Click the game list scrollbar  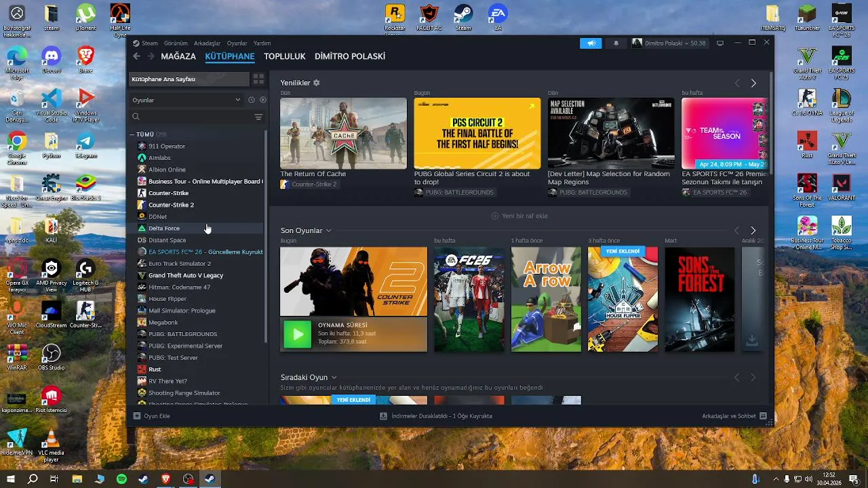(x=266, y=237)
